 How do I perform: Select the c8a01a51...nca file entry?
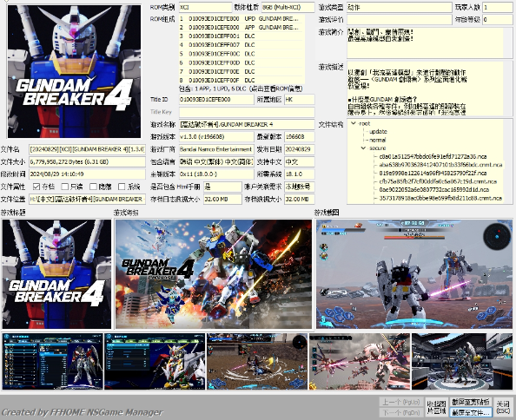click(x=433, y=156)
